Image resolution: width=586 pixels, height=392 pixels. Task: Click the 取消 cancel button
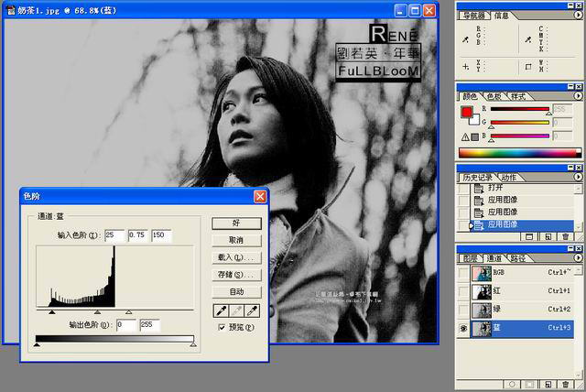tap(236, 240)
